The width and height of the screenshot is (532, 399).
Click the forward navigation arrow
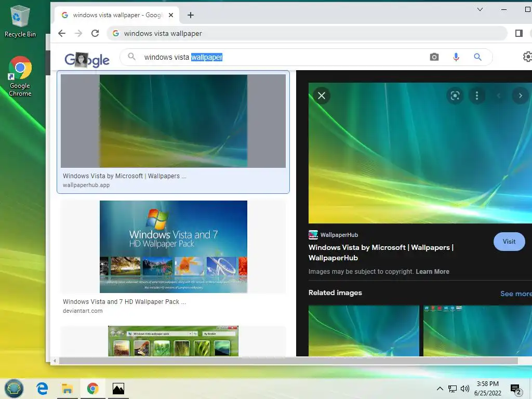[x=78, y=33]
